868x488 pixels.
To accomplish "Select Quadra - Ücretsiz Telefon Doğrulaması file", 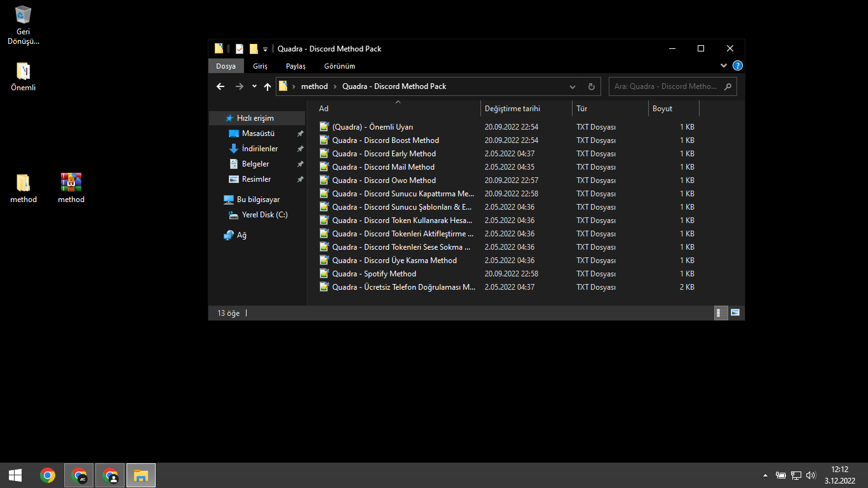I will pyautogui.click(x=507, y=287).
